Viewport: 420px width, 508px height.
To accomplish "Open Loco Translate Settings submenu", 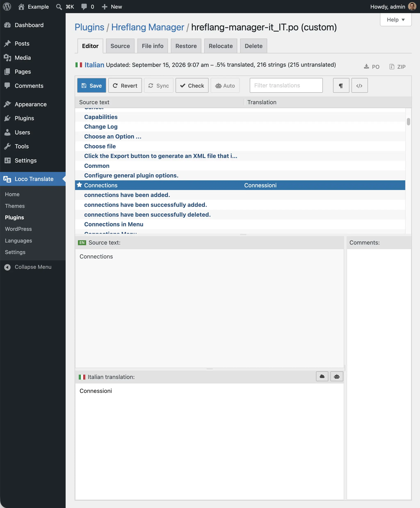I will 15,252.
